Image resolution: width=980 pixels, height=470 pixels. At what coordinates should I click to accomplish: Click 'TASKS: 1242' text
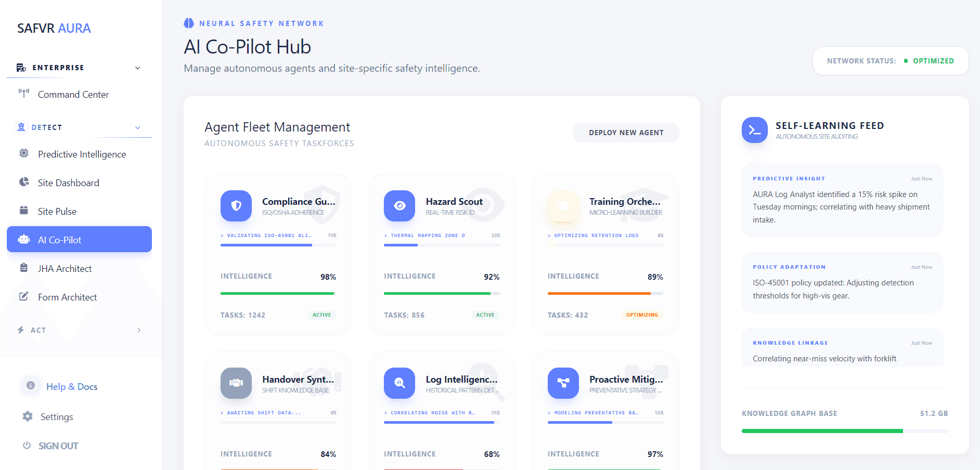(243, 315)
